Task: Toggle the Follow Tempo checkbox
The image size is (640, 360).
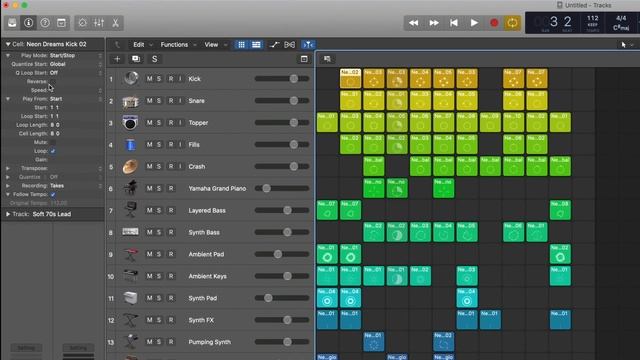Action: tap(53, 195)
